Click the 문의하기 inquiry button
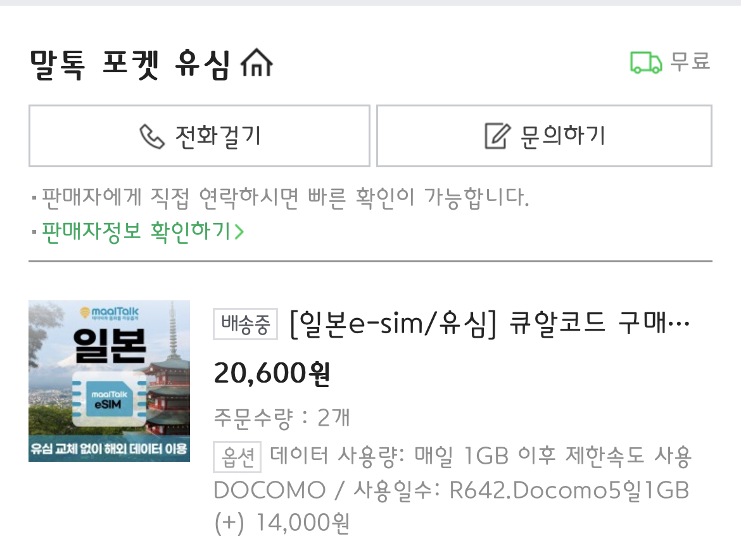This screenshot has width=741, height=560. click(x=545, y=136)
